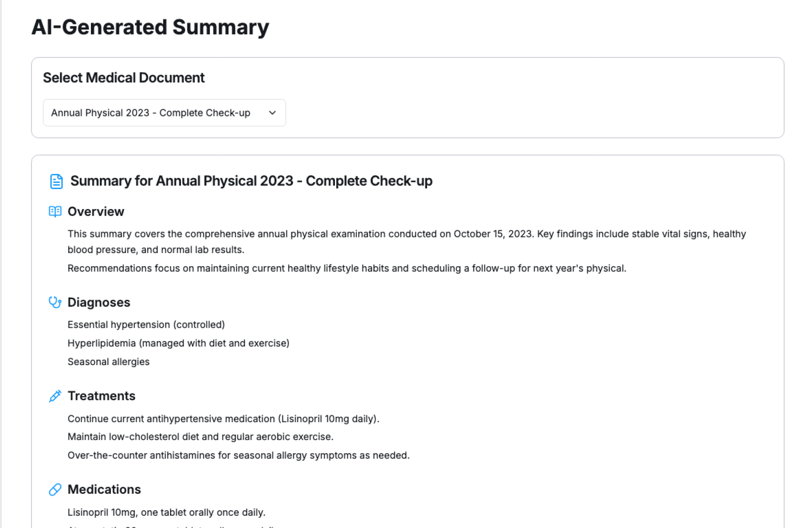Click the Seasonal allergies diagnosis
Image resolution: width=812 pixels, height=528 pixels.
click(108, 362)
